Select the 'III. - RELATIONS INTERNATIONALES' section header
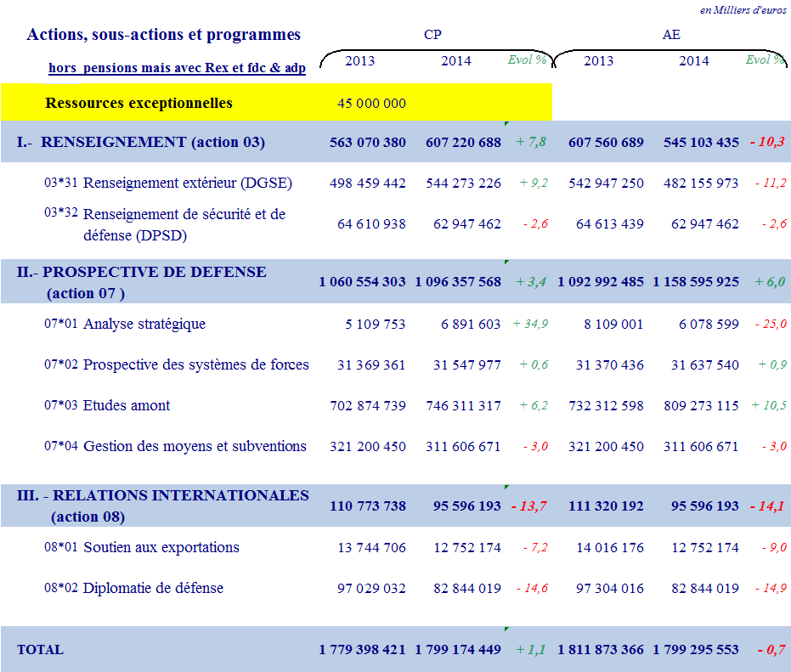The width and height of the screenshot is (791, 672). pos(163,496)
